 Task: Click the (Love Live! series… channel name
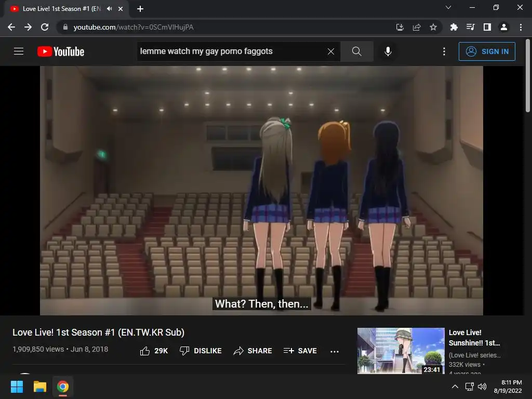[475, 355]
